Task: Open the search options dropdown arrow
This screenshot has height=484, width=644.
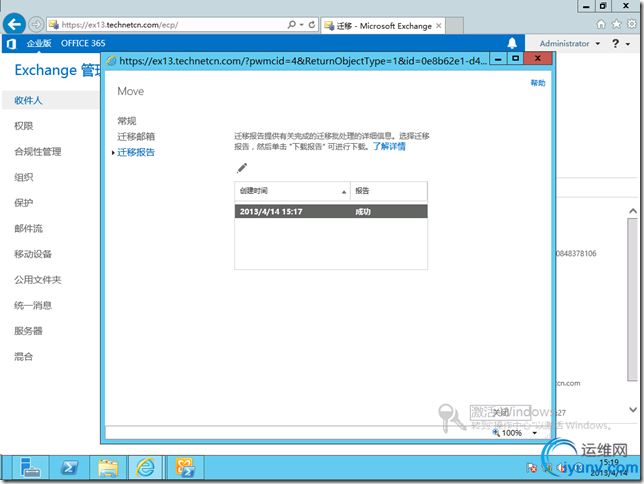Action: (x=301, y=25)
